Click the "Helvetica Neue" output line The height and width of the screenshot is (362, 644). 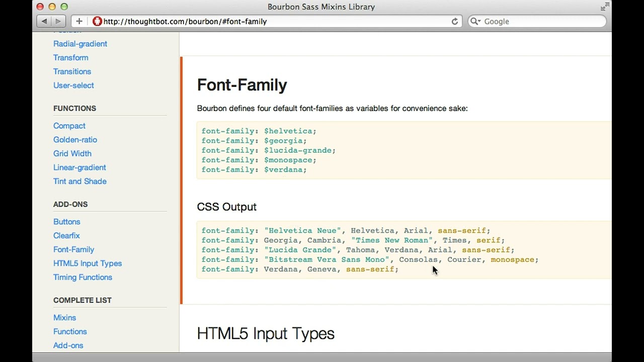346,231
